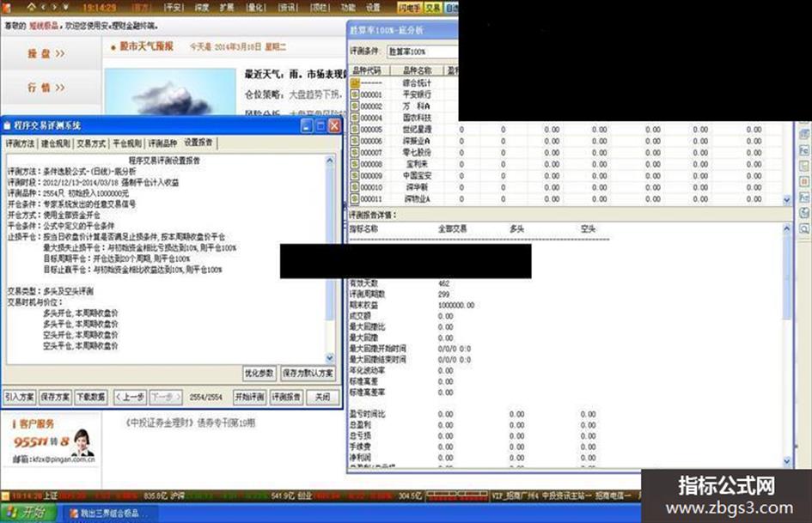The image size is (812, 523).
Task: Switch to the 评测品种 tab
Action: coord(162,143)
